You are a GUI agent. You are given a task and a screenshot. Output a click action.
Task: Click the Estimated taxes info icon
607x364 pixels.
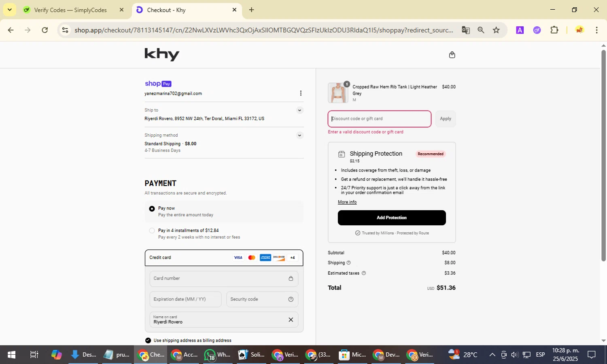(363, 273)
